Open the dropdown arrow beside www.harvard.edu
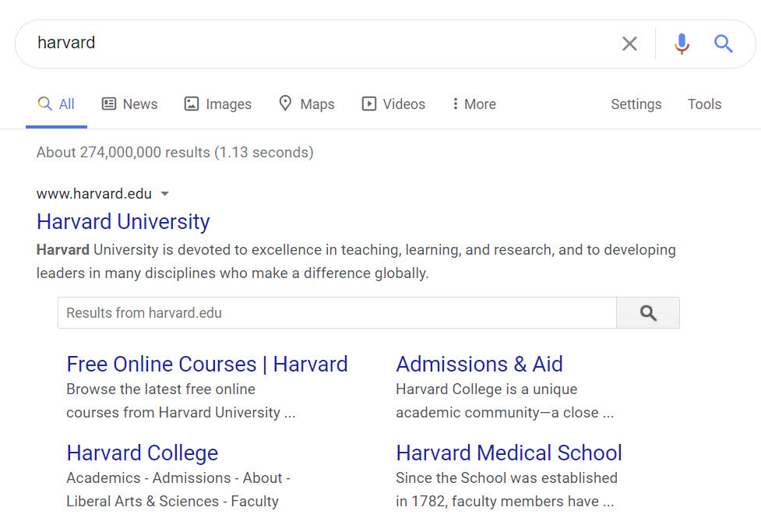 point(164,194)
